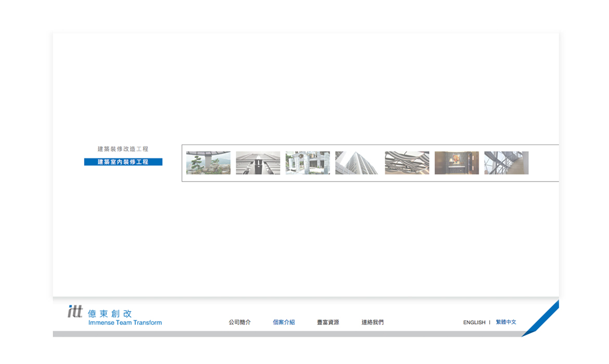Click empty space right of last thumbnail
Screen dimensions: 609x364
pyautogui.click(x=544, y=163)
